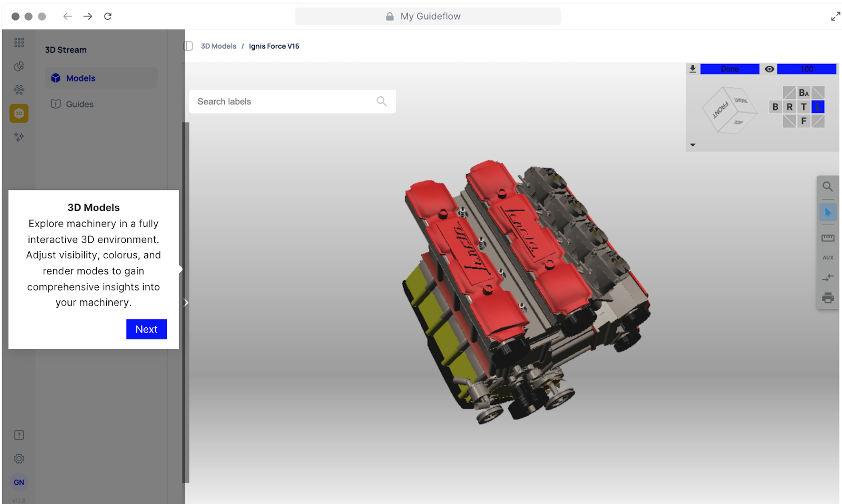This screenshot has width=842, height=504.
Task: Click the lower-right diagonal view button
Action: (x=818, y=122)
